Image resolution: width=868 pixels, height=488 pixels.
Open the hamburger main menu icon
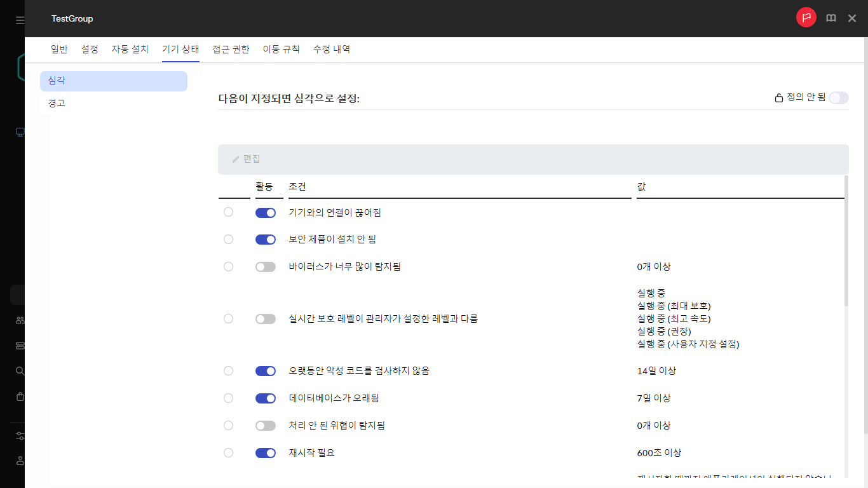[x=20, y=20]
